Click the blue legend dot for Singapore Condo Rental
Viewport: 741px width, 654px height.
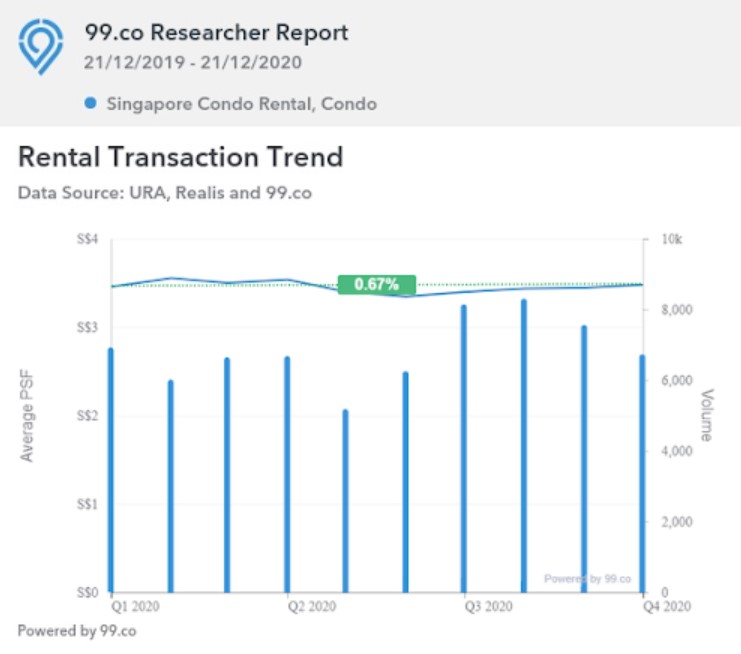click(x=90, y=103)
